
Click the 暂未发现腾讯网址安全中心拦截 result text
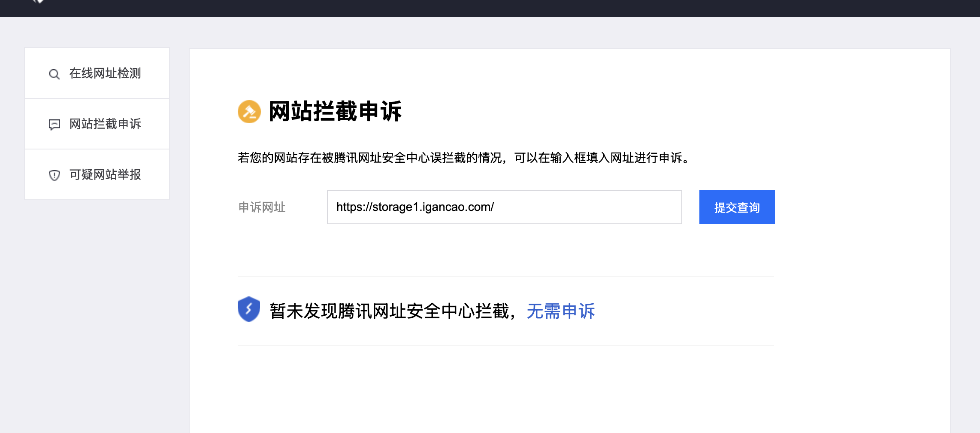pos(393,311)
